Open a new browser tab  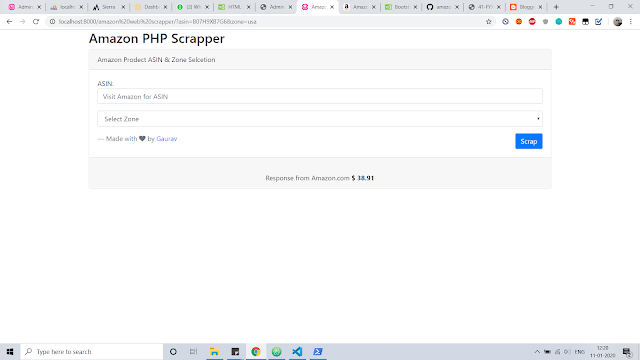click(556, 7)
